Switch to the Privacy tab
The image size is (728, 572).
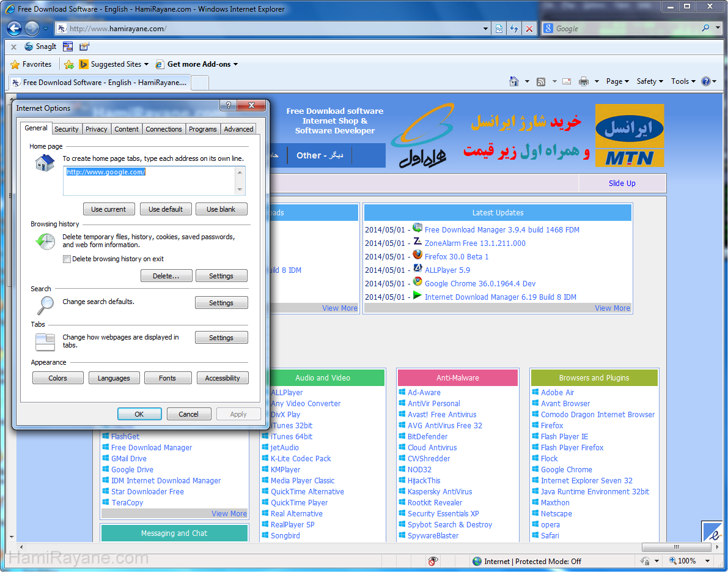(96, 129)
